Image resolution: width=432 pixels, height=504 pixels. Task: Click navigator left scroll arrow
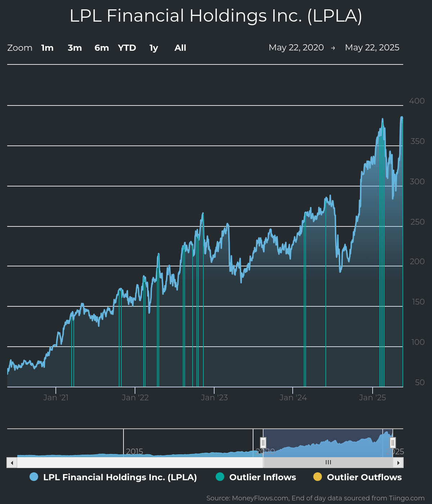click(12, 463)
